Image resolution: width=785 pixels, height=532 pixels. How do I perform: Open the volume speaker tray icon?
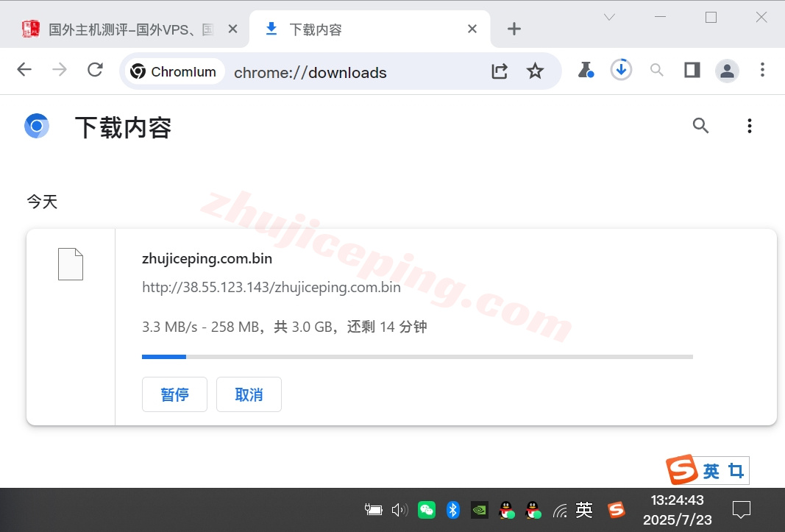[399, 510]
